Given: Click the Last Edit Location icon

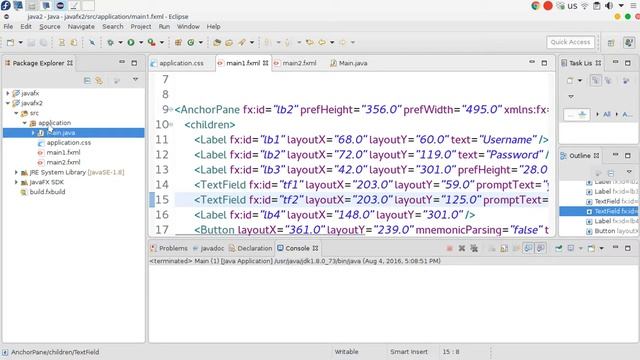Looking at the screenshot, I should click(310, 42).
